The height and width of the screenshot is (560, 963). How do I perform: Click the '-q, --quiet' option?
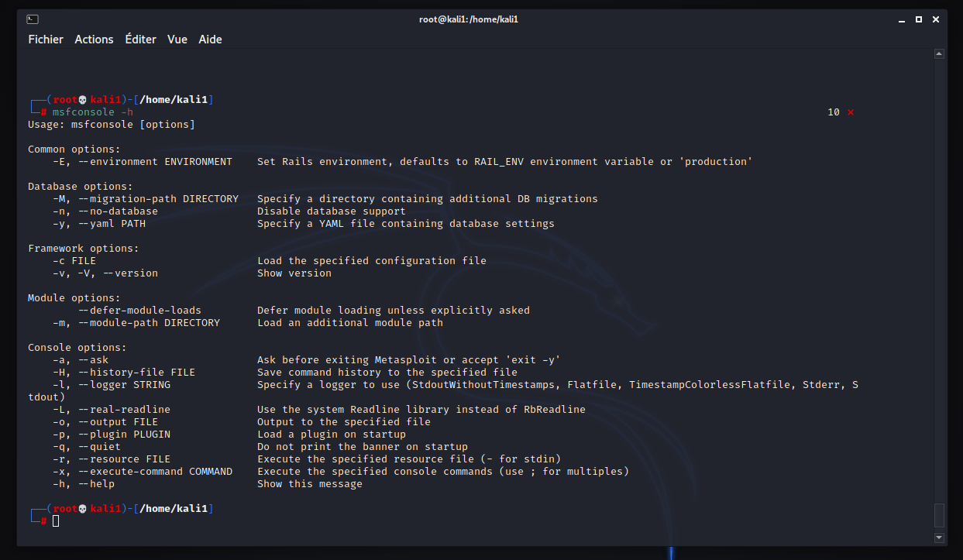[87, 447]
